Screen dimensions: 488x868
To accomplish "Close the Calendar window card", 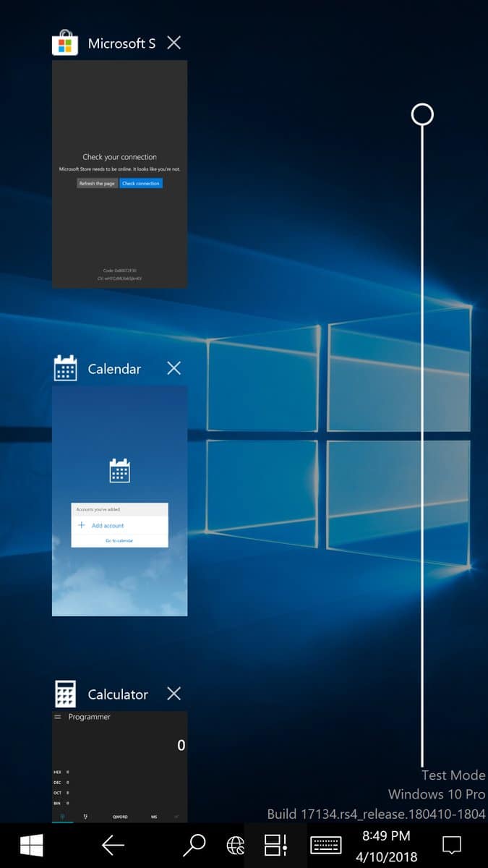I will coord(174,369).
